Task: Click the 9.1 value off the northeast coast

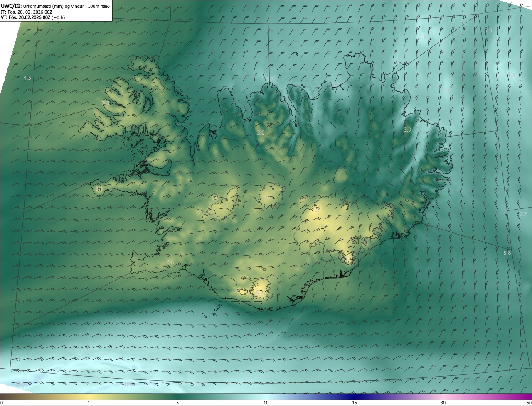Action: click(x=446, y=90)
